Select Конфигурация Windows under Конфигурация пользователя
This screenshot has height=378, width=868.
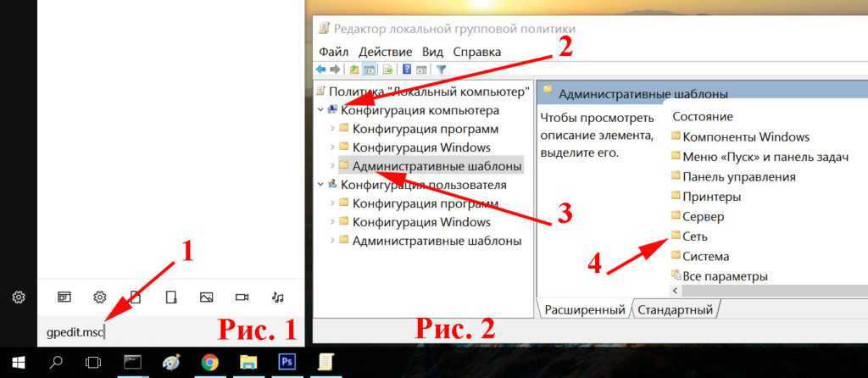[x=421, y=222]
